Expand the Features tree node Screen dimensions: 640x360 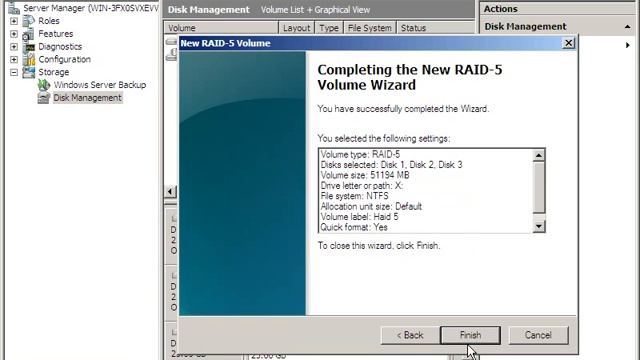[x=14, y=34]
